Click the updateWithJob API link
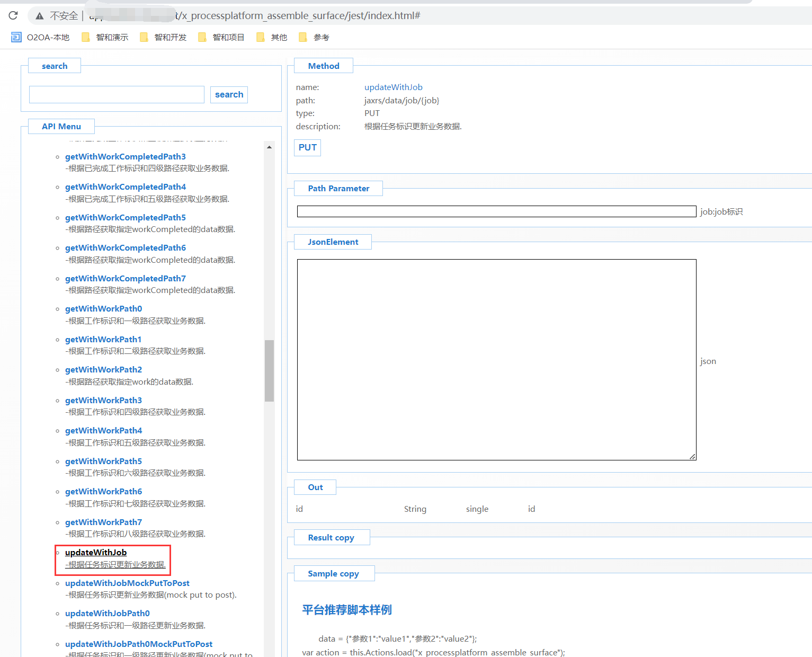The height and width of the screenshot is (657, 812). click(x=96, y=552)
